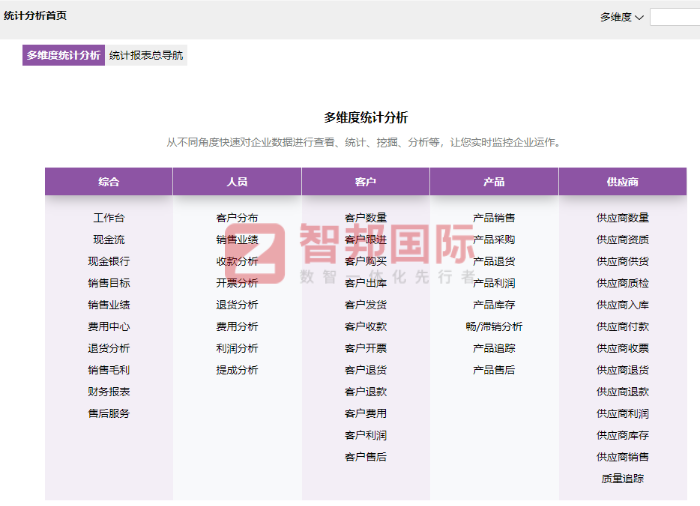Open the 质量追踪 report link
This screenshot has height=506, width=700.
point(622,479)
